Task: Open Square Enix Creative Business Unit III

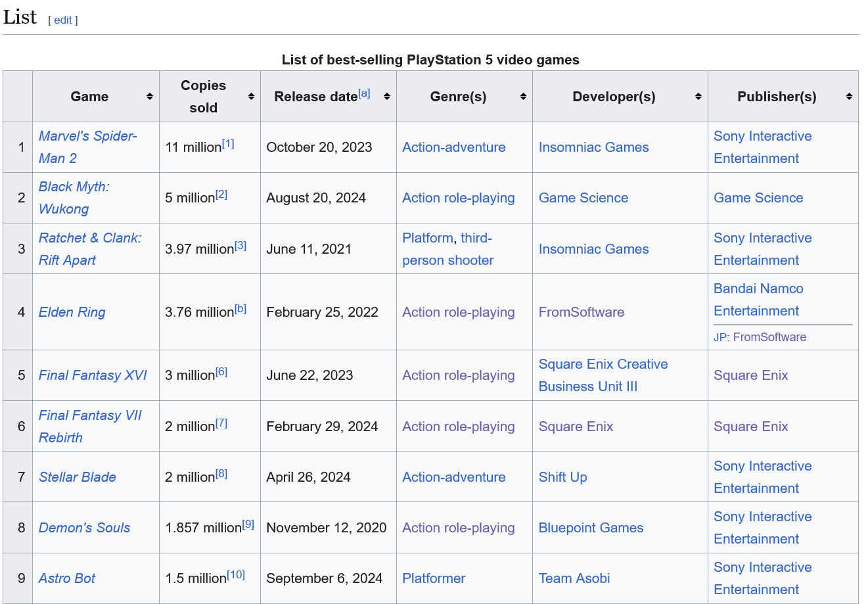Action: 603,375
